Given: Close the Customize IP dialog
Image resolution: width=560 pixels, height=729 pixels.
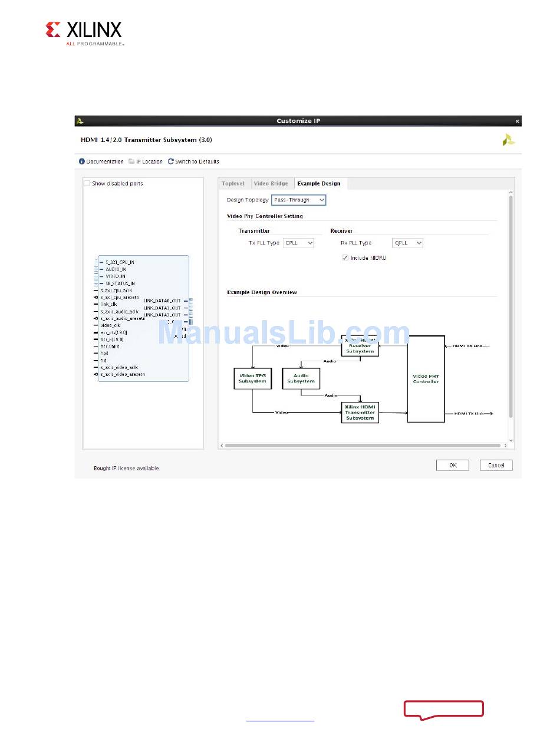Looking at the screenshot, I should [x=518, y=121].
